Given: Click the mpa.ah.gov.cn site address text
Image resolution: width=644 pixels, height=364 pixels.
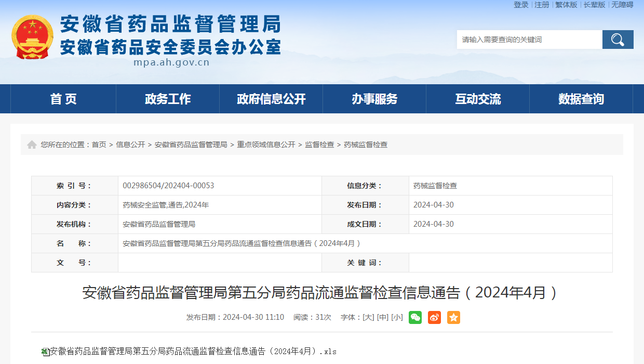Looking at the screenshot, I should tap(171, 62).
